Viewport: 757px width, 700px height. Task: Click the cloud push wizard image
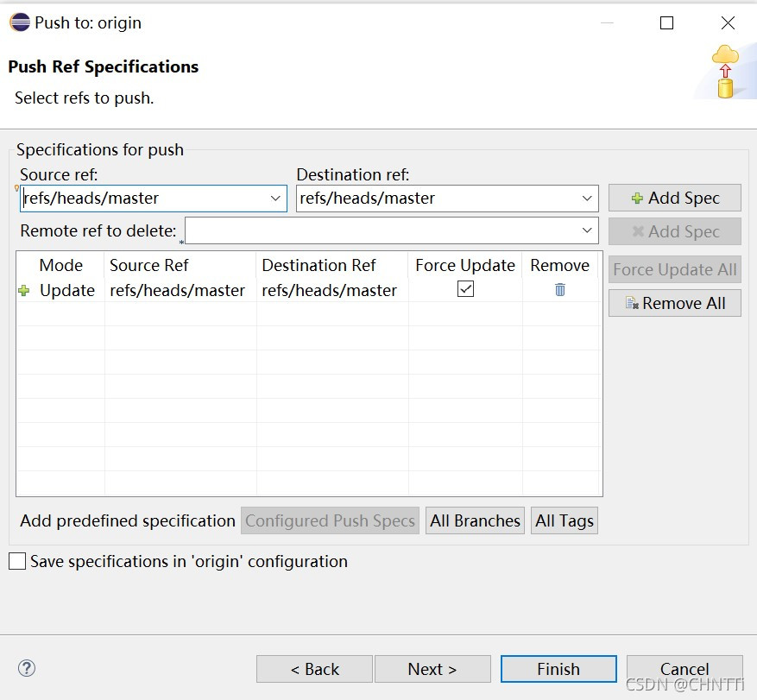725,71
